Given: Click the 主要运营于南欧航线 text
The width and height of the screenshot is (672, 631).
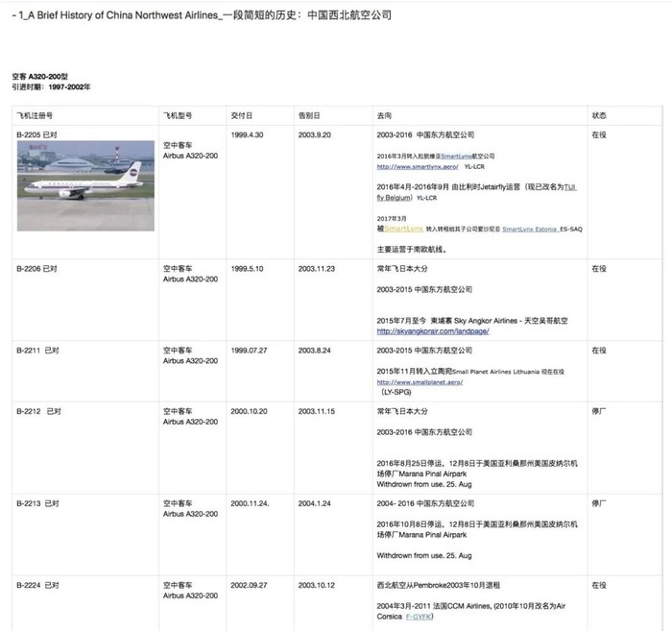Looking at the screenshot, I should 412,250.
